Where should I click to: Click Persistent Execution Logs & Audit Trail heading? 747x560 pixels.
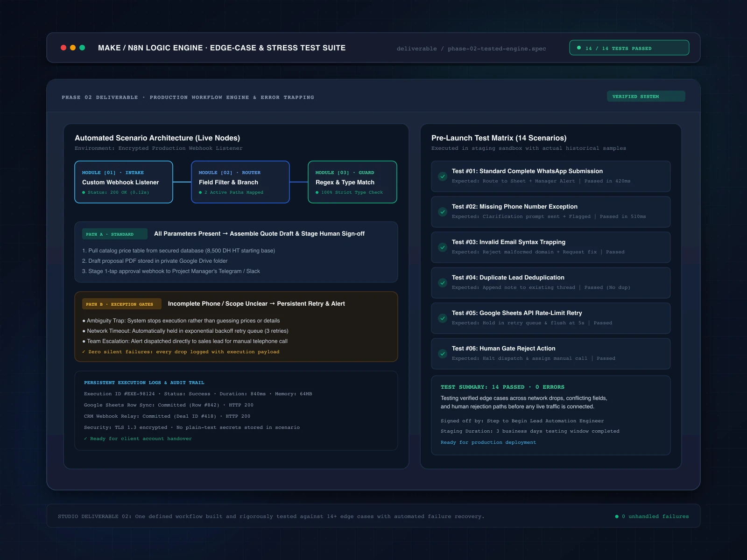pyautogui.click(x=144, y=383)
